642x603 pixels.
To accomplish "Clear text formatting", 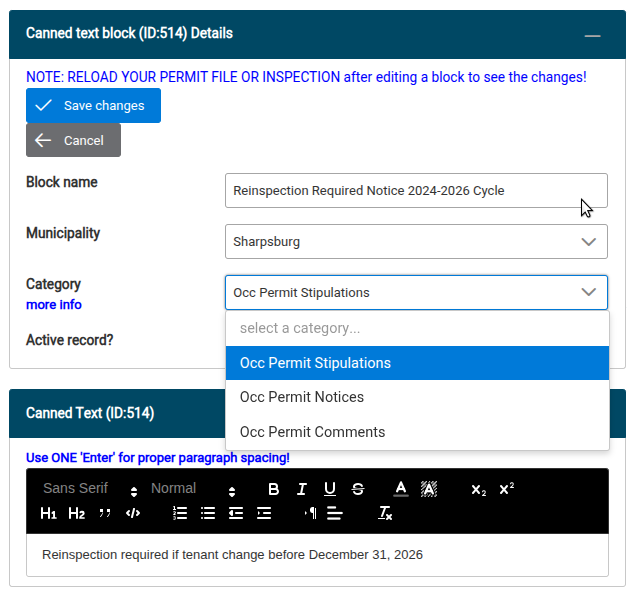I will (x=385, y=513).
